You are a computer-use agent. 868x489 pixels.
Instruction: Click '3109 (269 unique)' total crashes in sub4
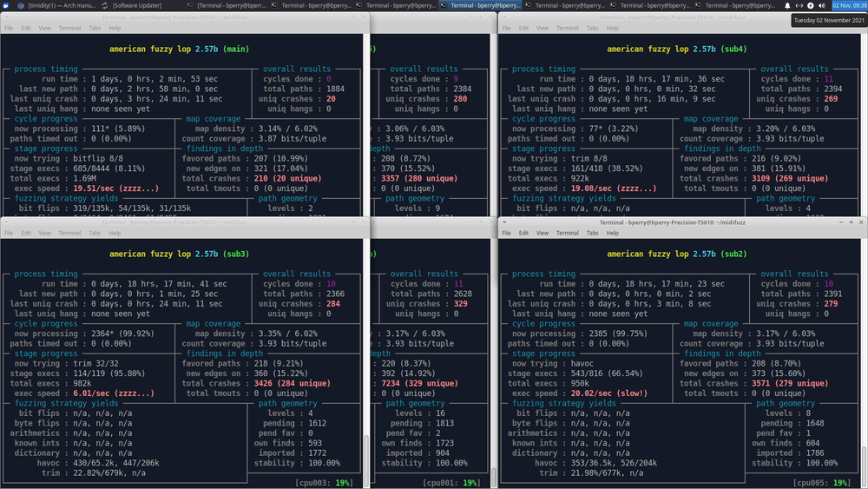click(x=789, y=178)
